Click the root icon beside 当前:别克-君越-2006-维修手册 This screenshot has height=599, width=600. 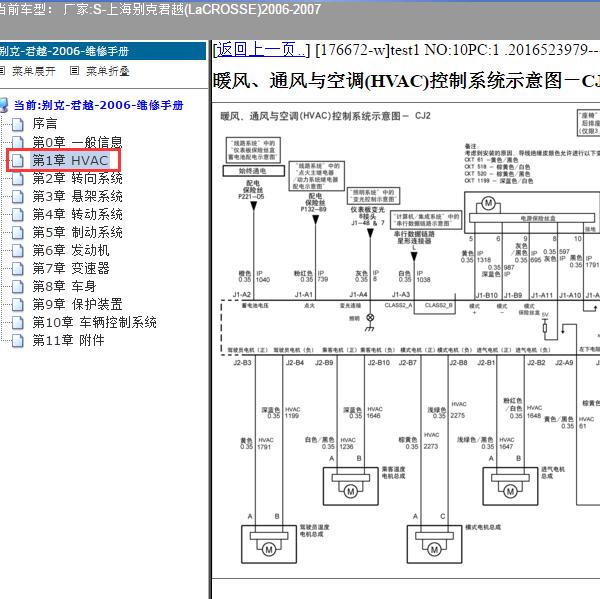click(3, 105)
